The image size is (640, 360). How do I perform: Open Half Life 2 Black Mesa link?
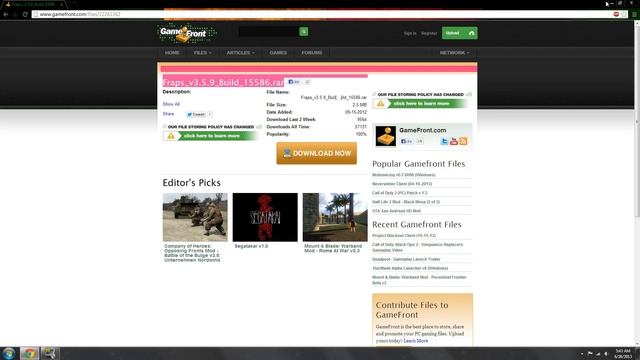pyautogui.click(x=406, y=202)
